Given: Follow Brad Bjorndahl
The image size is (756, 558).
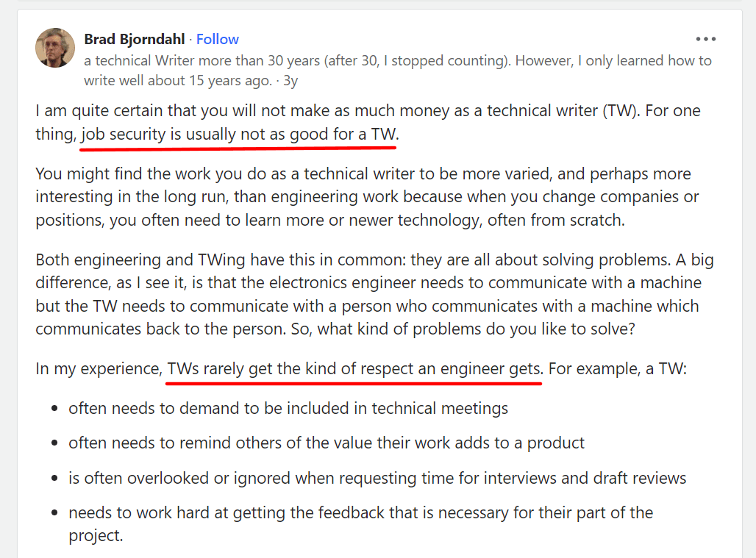Looking at the screenshot, I should point(217,39).
